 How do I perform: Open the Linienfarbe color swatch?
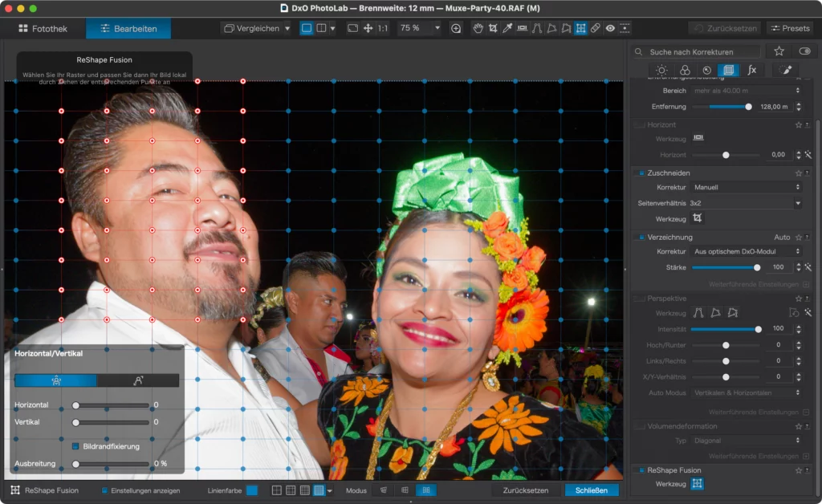(252, 490)
